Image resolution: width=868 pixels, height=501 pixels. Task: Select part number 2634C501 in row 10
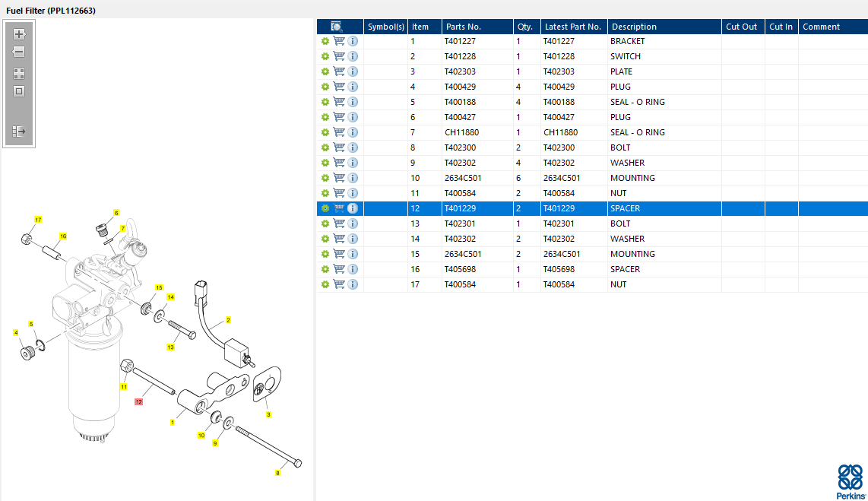[463, 178]
